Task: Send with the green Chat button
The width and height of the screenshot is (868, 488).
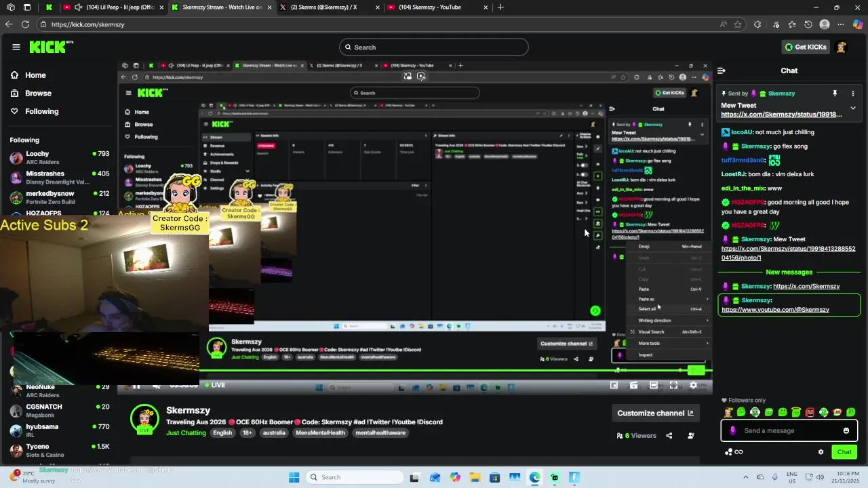Action: click(x=844, y=452)
